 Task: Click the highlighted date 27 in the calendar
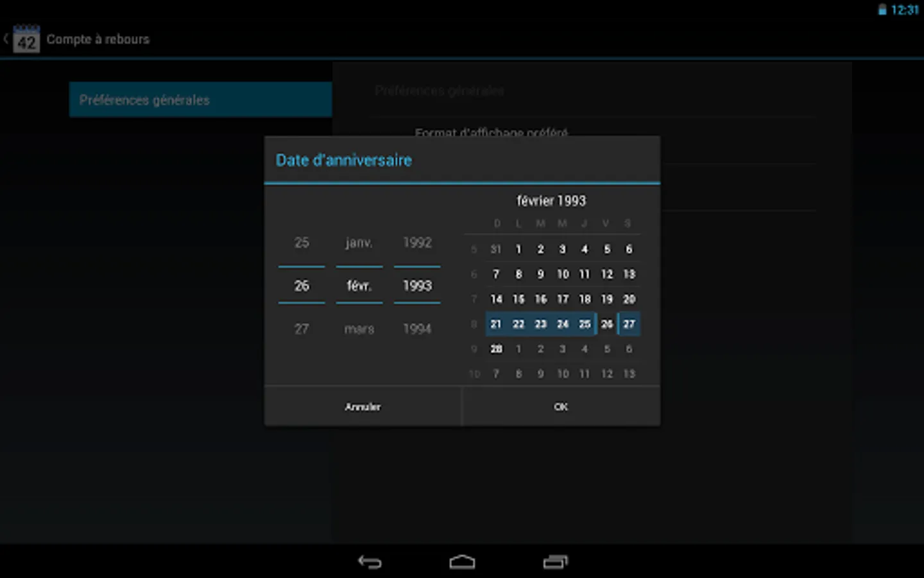(629, 324)
